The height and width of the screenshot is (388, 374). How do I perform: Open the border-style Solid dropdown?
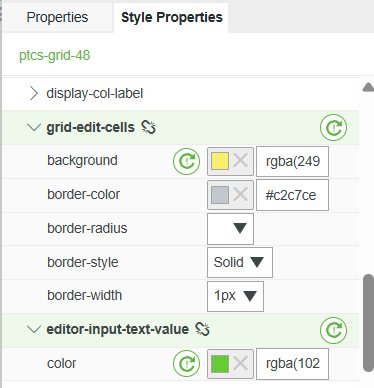(240, 262)
